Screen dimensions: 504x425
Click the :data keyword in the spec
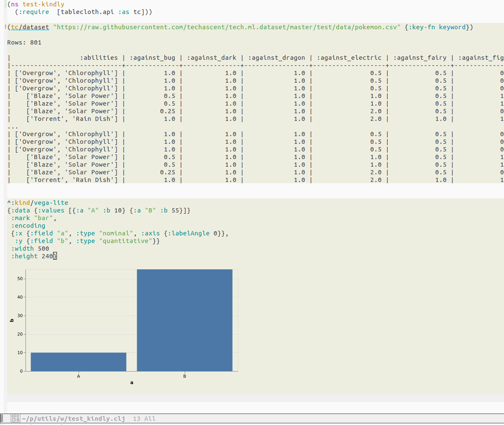(20, 210)
